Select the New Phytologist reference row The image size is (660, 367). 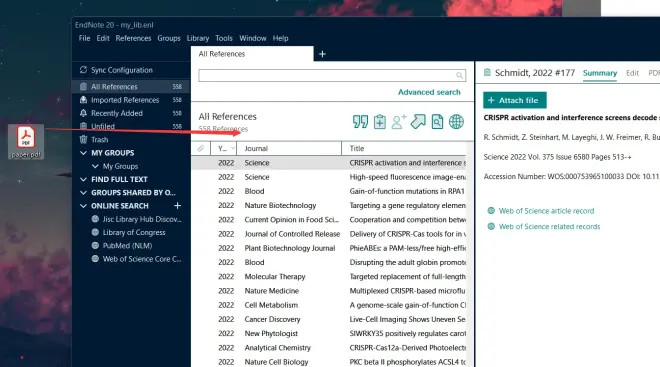(329, 333)
